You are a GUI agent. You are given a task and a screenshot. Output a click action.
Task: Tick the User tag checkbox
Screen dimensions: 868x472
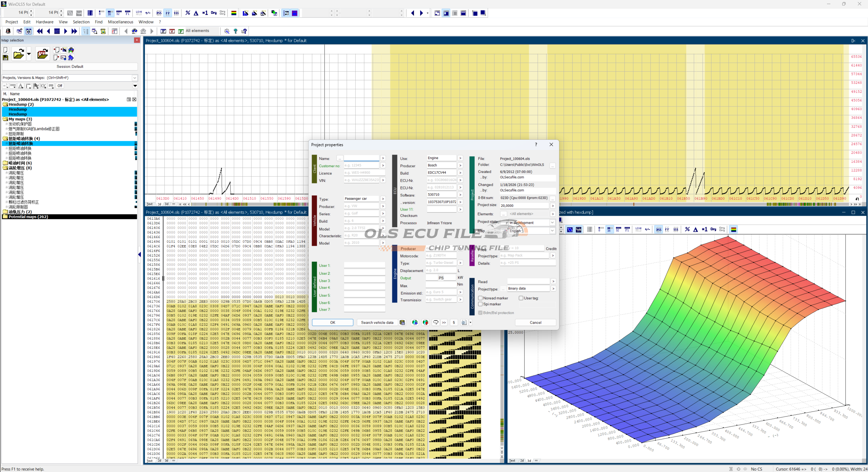(x=521, y=298)
